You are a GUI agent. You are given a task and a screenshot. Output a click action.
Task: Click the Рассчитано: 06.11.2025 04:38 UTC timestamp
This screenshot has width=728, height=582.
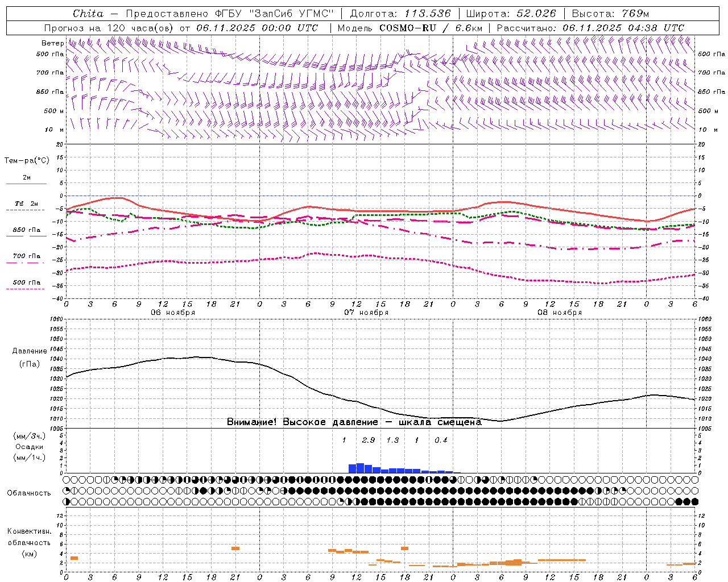pyautogui.click(x=590, y=28)
